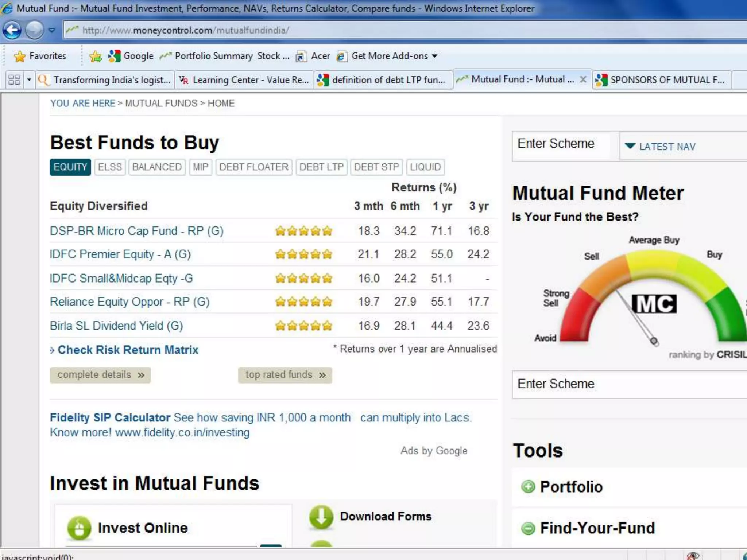Switch to the ELSS funds tab
747x560 pixels.
click(x=110, y=167)
